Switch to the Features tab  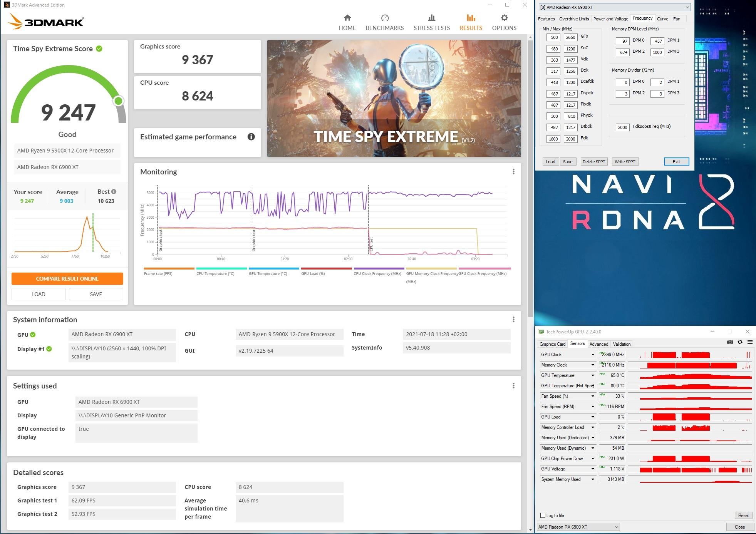coord(546,19)
